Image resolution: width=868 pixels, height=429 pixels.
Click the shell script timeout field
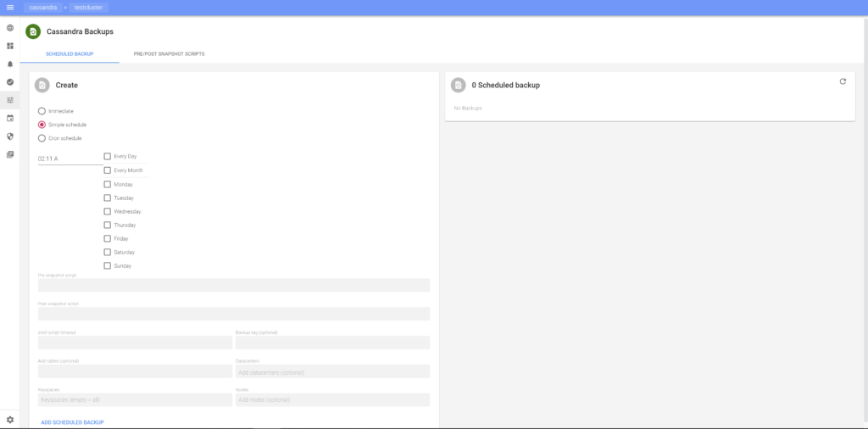(x=135, y=343)
